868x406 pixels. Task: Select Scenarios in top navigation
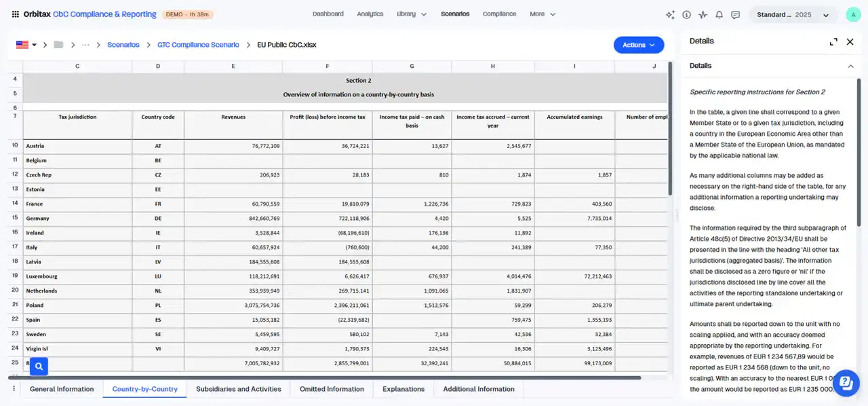[455, 14]
